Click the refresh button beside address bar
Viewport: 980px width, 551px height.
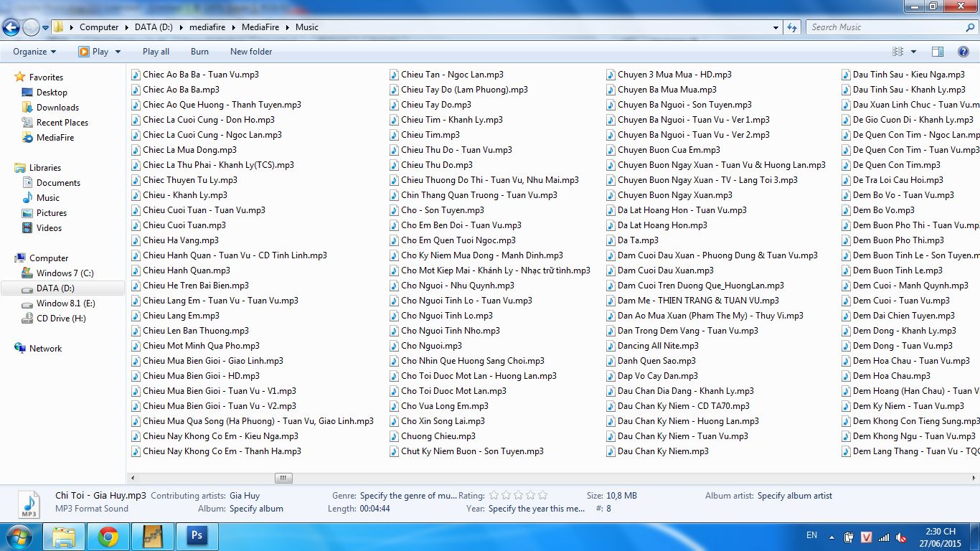click(x=792, y=27)
